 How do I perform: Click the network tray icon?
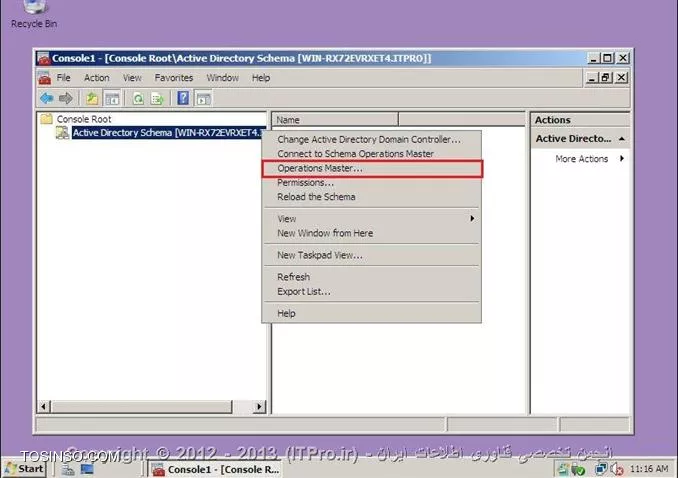click(601, 469)
